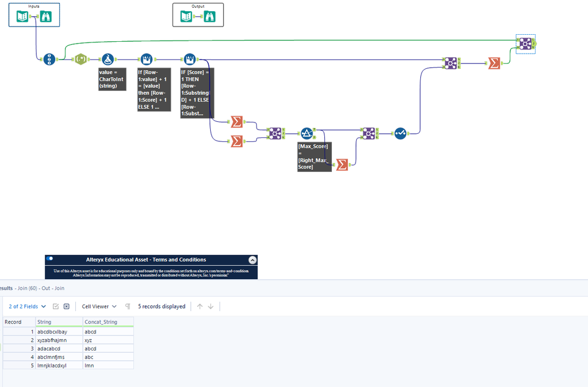The image size is (588, 387).
Task: Select the Summarize tool below the Filter annotation
Action: 342,164
